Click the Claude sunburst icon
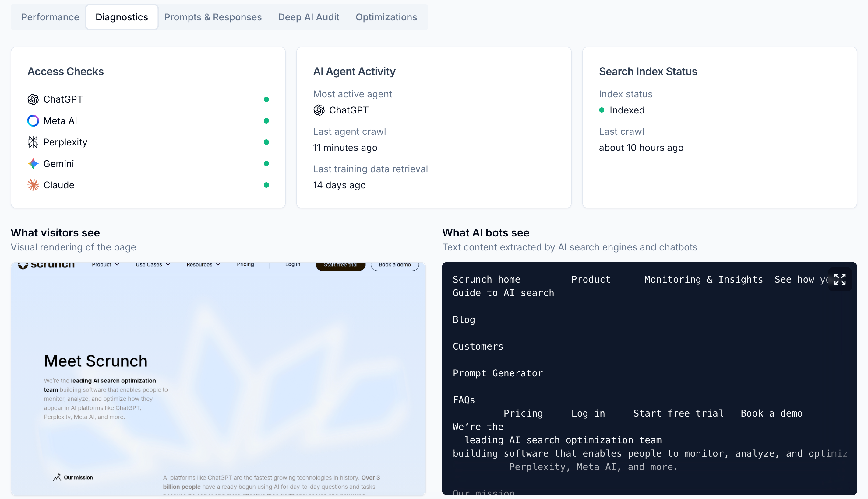Screen dimensions: 868x499 click(33, 185)
